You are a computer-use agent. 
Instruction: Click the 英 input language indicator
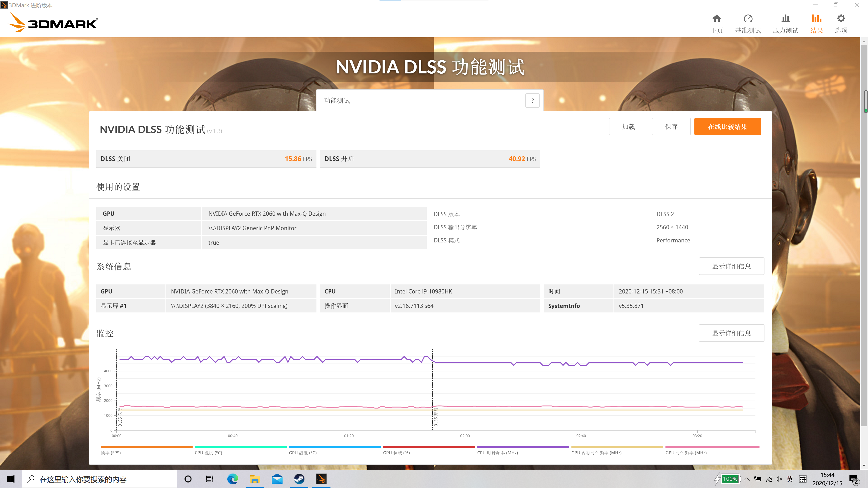coord(790,479)
